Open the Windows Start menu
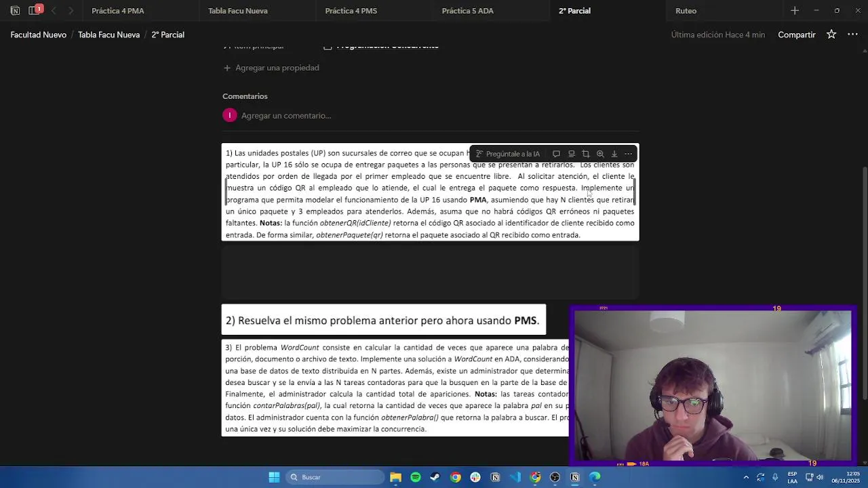Screen dimensions: 868x488 tap(274, 477)
